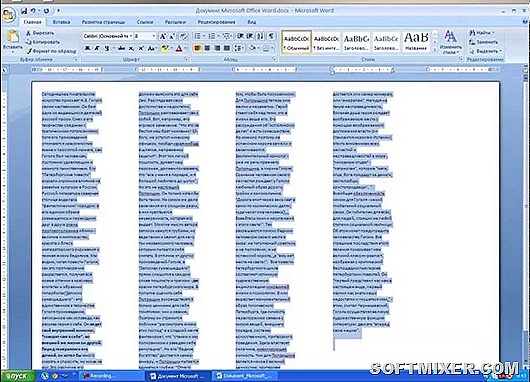
Task: Switch to the Рецензирование tab
Action: click(x=217, y=22)
